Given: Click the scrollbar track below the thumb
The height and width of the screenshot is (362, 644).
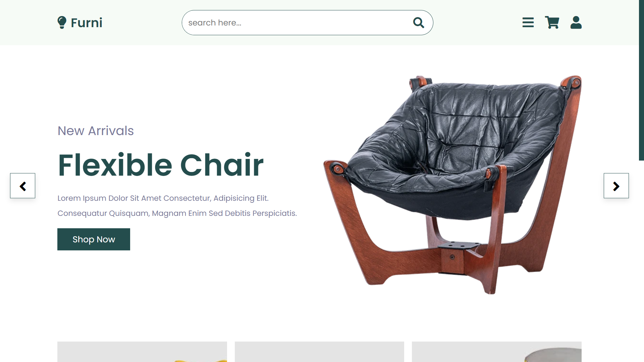Looking at the screenshot, I should [x=641, y=261].
